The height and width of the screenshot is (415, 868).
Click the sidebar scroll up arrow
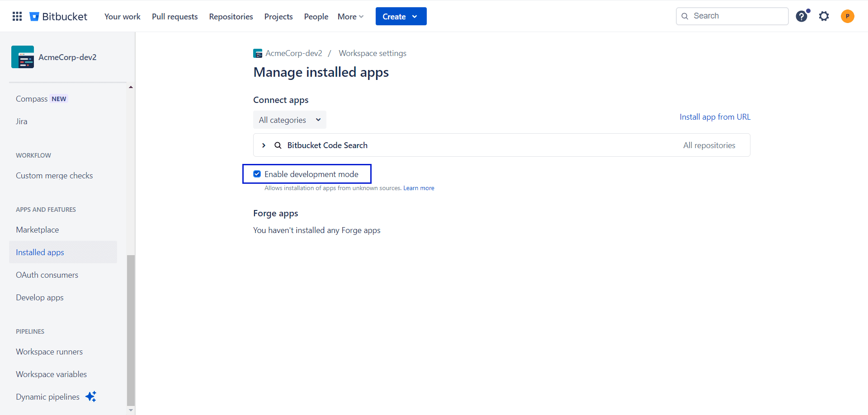coord(131,87)
